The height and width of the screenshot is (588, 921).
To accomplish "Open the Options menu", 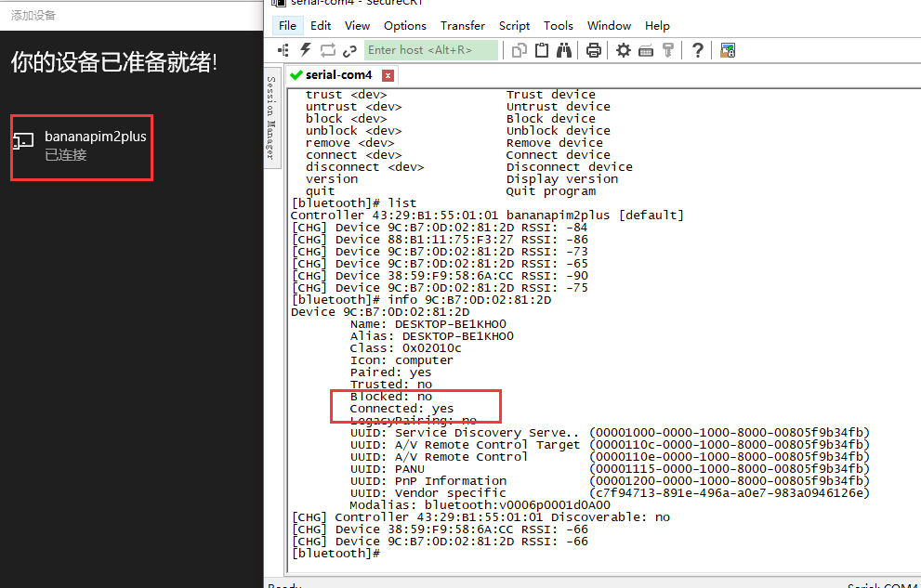I will click(x=404, y=26).
